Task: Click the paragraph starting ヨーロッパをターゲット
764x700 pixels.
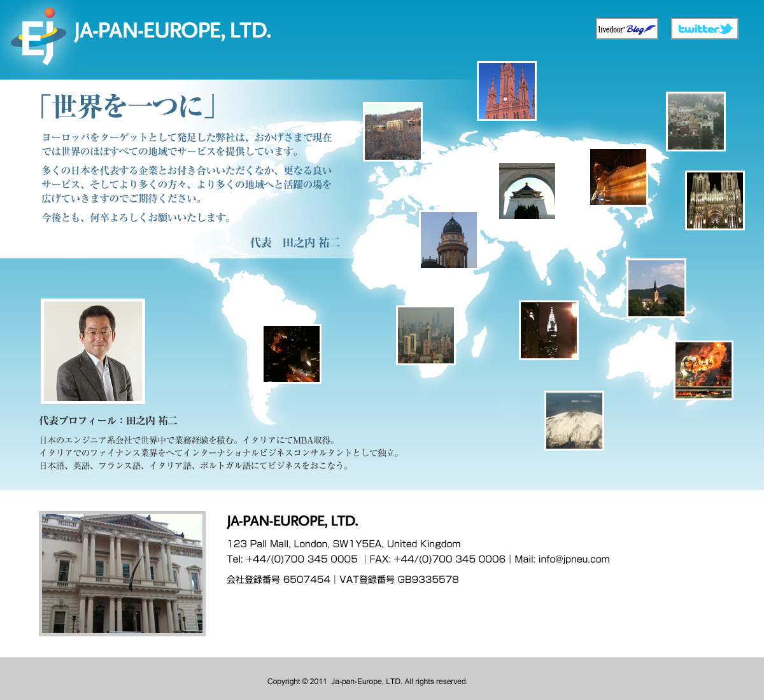Action: click(x=187, y=144)
